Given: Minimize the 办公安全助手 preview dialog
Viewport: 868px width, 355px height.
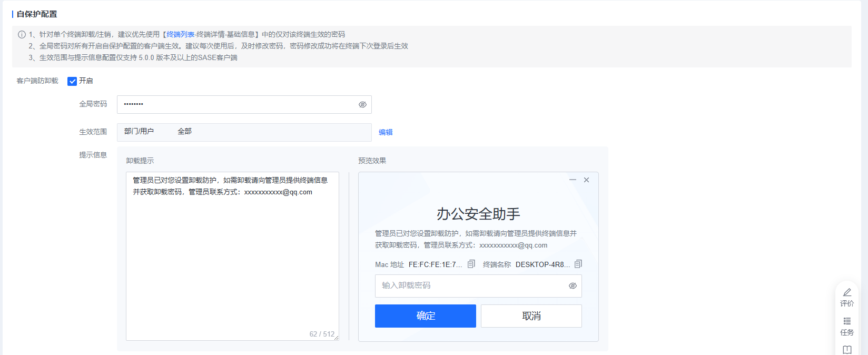Looking at the screenshot, I should [573, 180].
